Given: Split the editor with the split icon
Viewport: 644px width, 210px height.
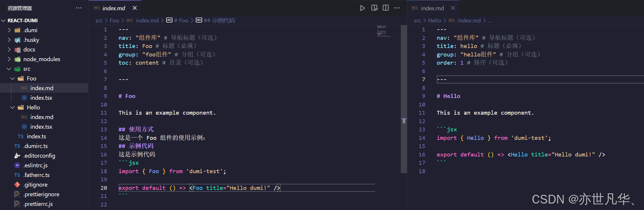Looking at the screenshot, I should 386,8.
